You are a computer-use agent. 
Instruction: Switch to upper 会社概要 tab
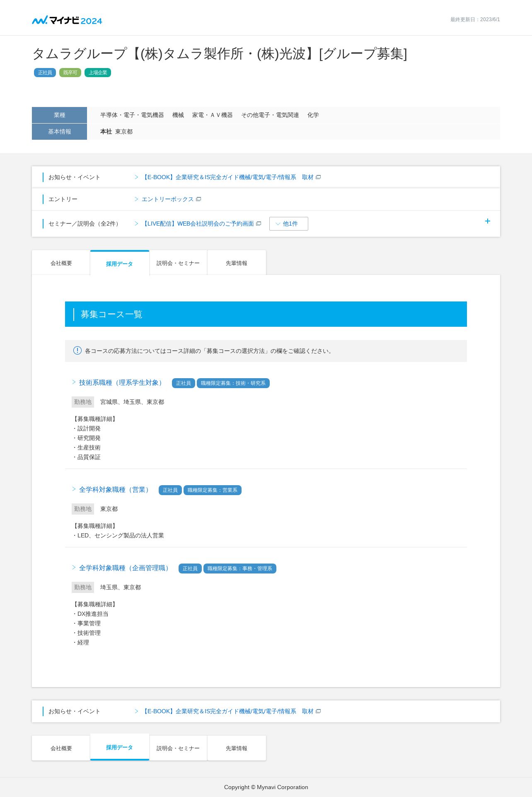61,263
